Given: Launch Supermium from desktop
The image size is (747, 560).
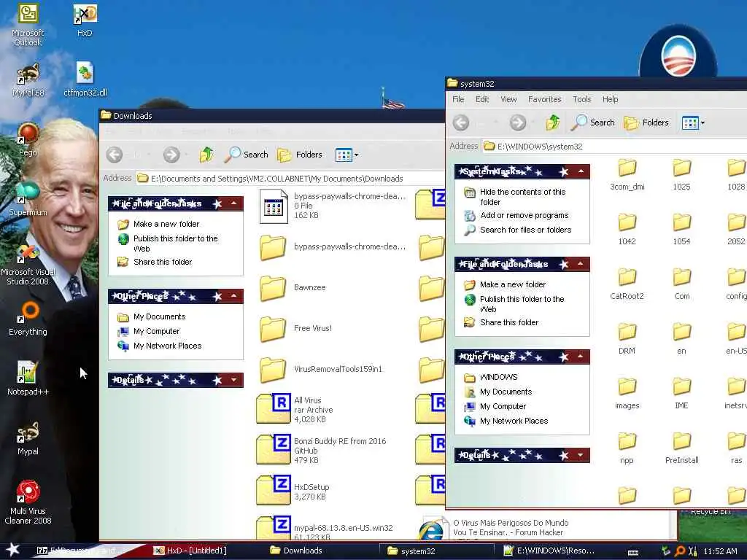Looking at the screenshot, I should tap(28, 199).
